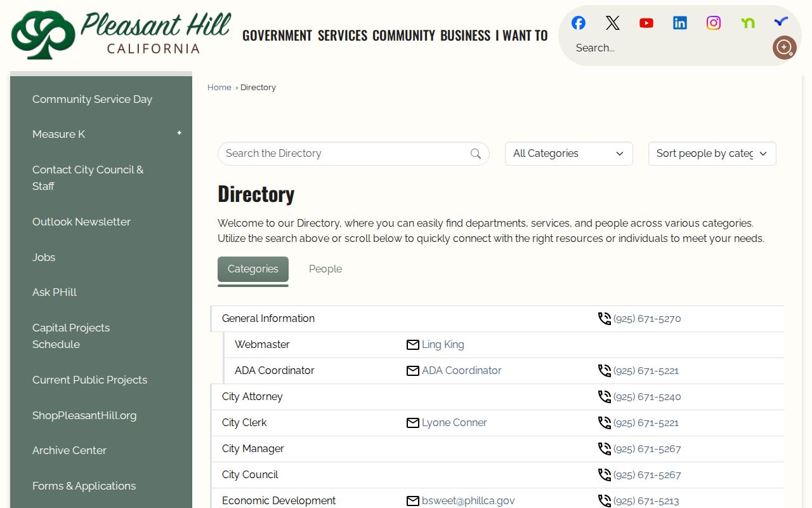The image size is (812, 508).
Task: Open the Community menu
Action: pos(403,36)
